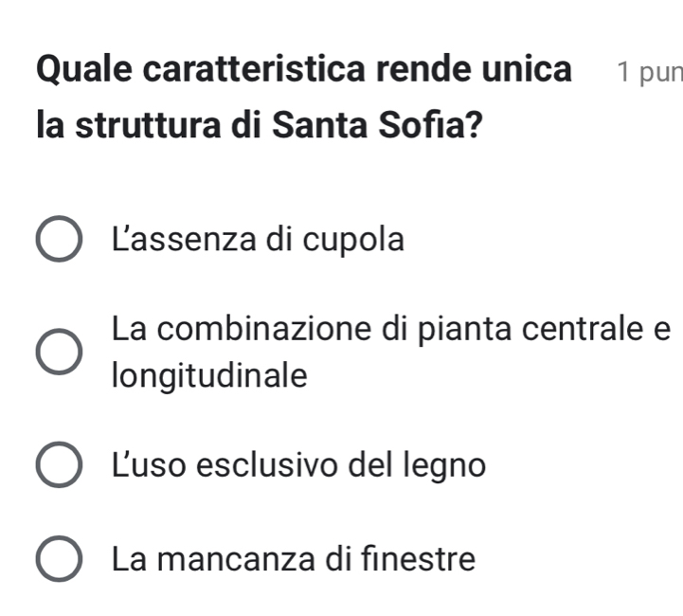Click the La mancanza di finestre label
Viewport: 683px width, 616px height.
tap(293, 559)
